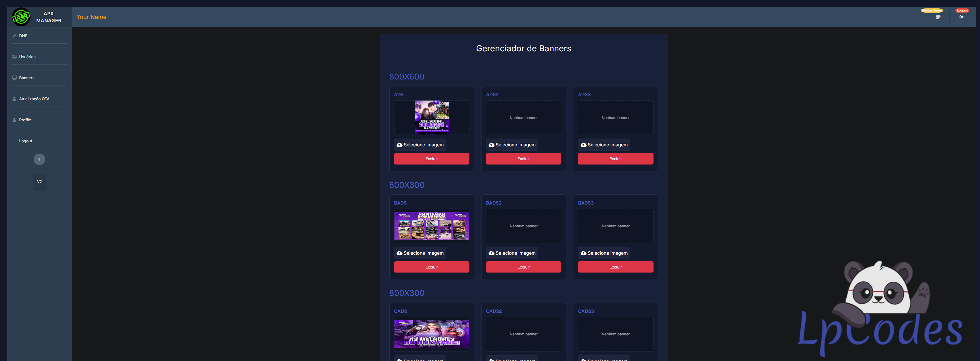Click the DNS wrench icon in sidebar
This screenshot has height=361, width=980.
click(x=14, y=36)
